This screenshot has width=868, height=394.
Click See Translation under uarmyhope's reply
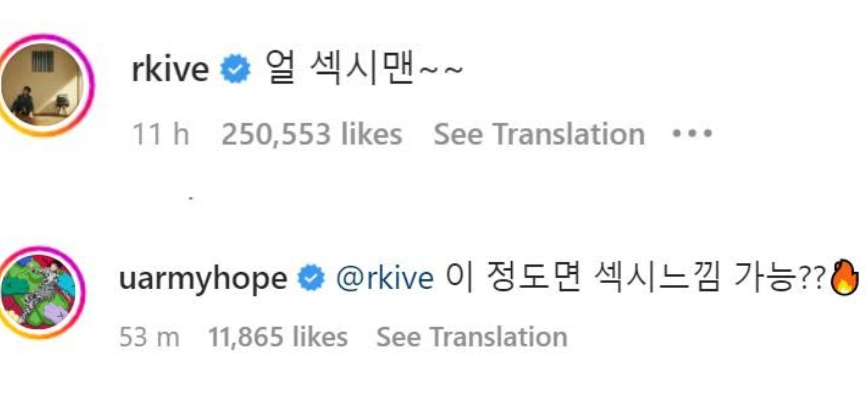[x=472, y=337]
